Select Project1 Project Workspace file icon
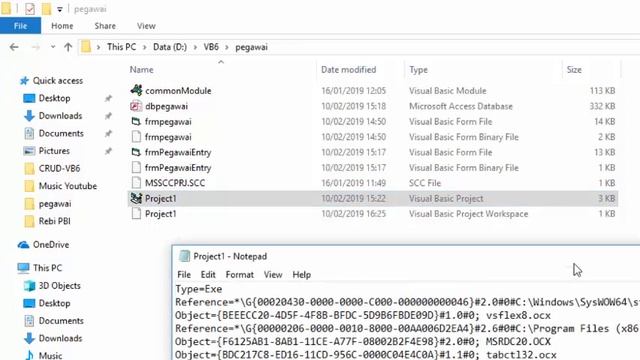Screen dimensions: 640x360 (136, 213)
